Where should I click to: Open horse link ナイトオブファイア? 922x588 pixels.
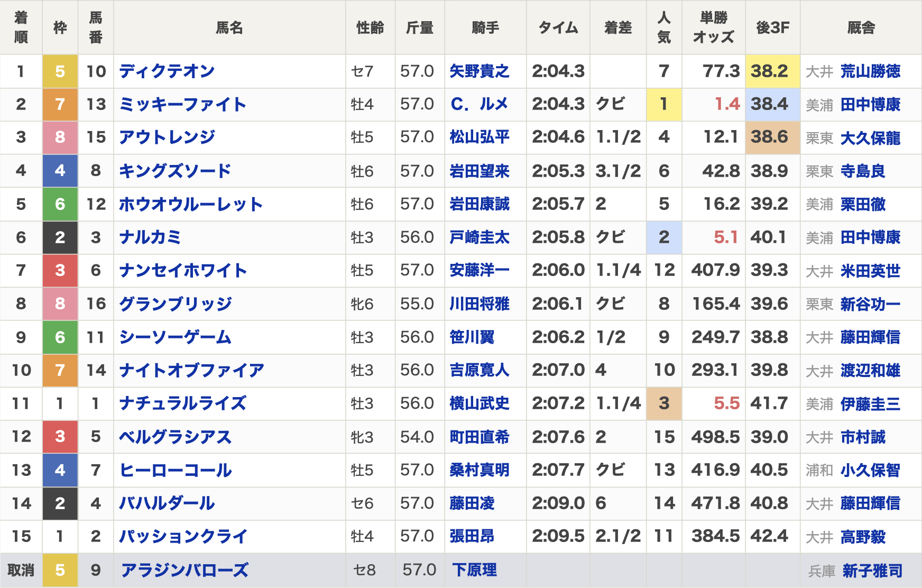[x=191, y=370]
